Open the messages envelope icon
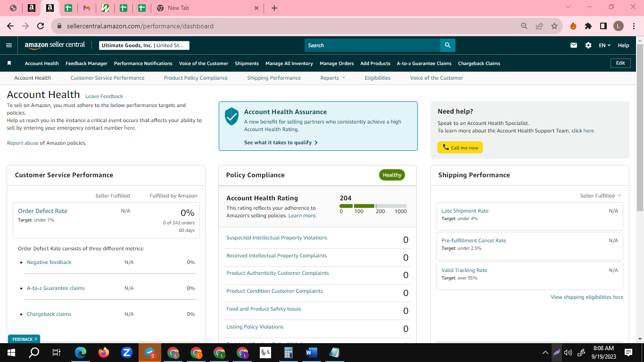Screen dimensions: 644x362 tap(574, 45)
